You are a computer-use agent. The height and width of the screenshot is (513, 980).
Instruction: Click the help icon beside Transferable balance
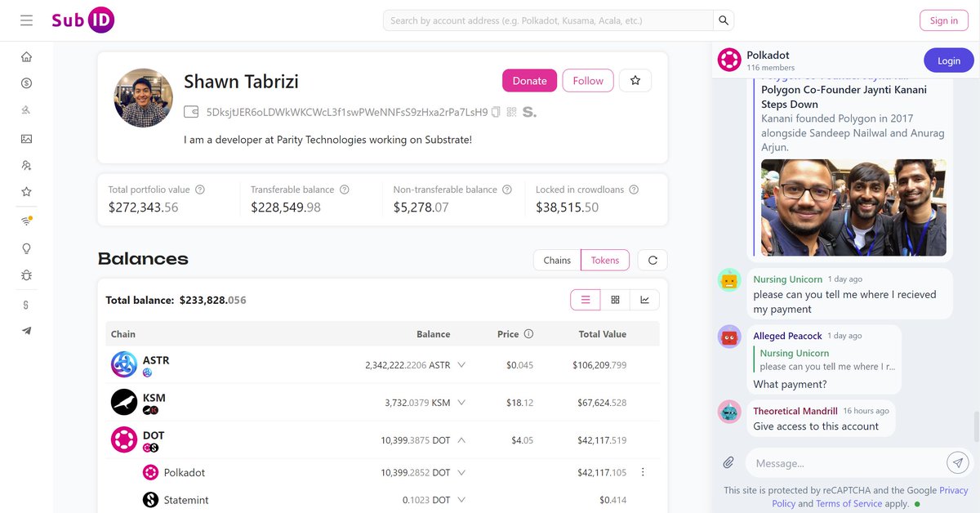click(345, 190)
